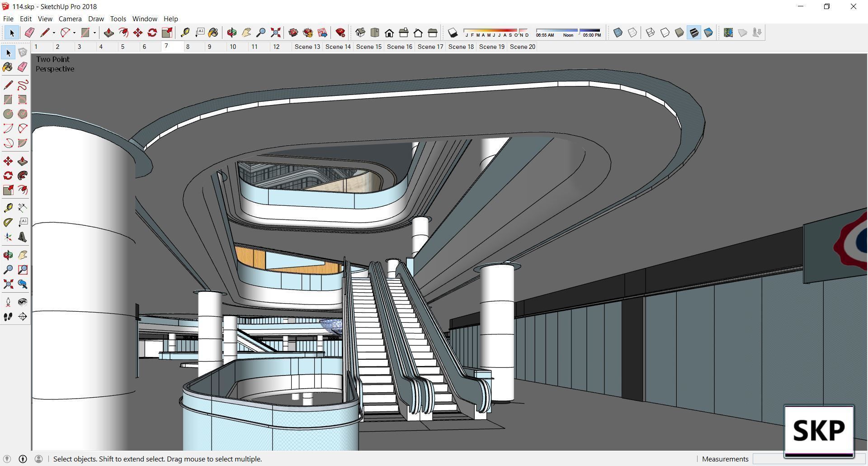
Task: Activate the Look Around eye tool
Action: point(23,302)
